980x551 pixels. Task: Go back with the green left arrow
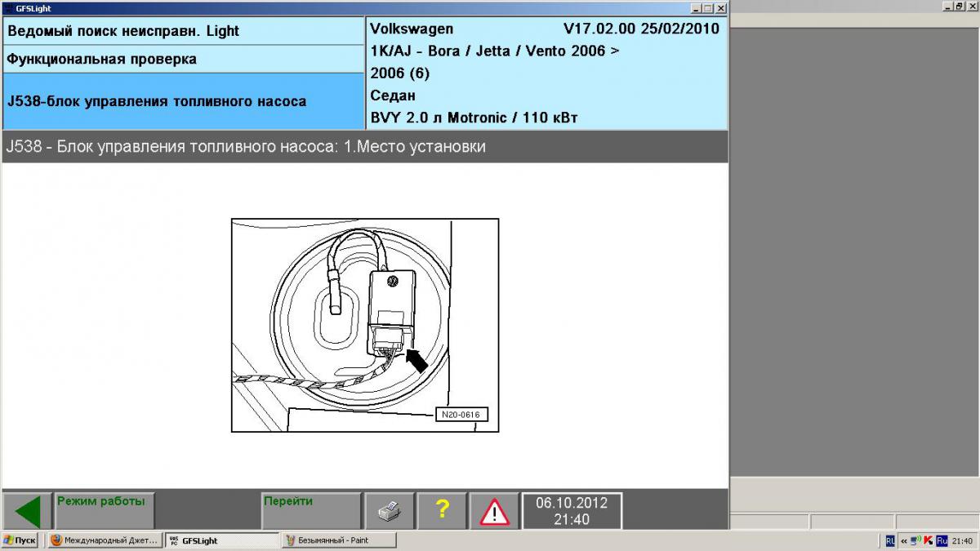tap(27, 511)
